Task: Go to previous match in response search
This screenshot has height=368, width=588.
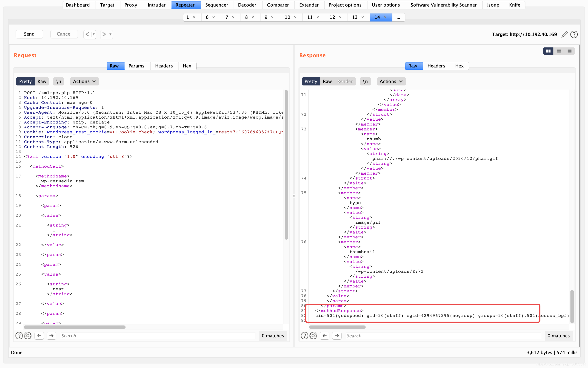Action: (x=325, y=336)
